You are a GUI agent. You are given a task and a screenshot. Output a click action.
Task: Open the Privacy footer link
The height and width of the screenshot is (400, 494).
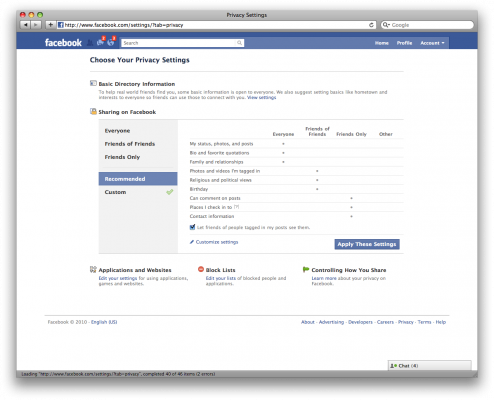(x=406, y=322)
